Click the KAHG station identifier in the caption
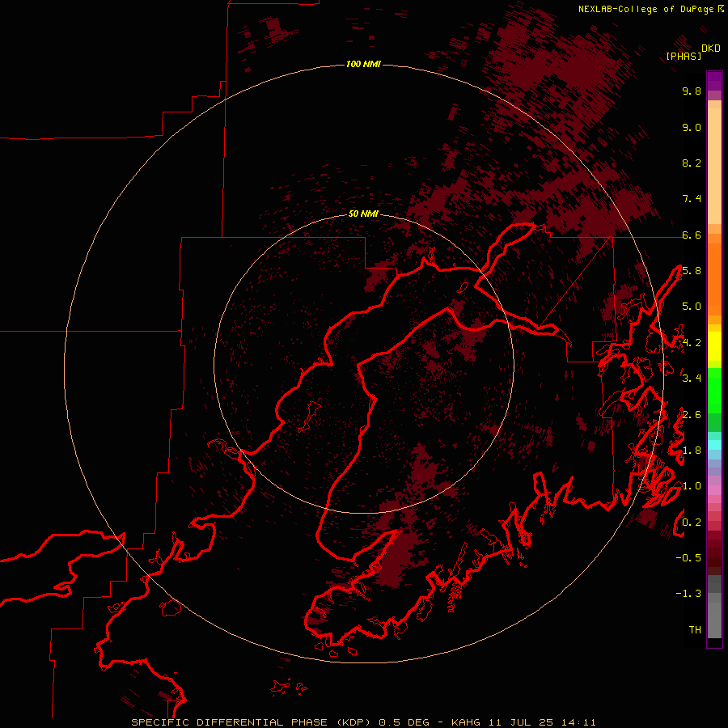 (466, 722)
